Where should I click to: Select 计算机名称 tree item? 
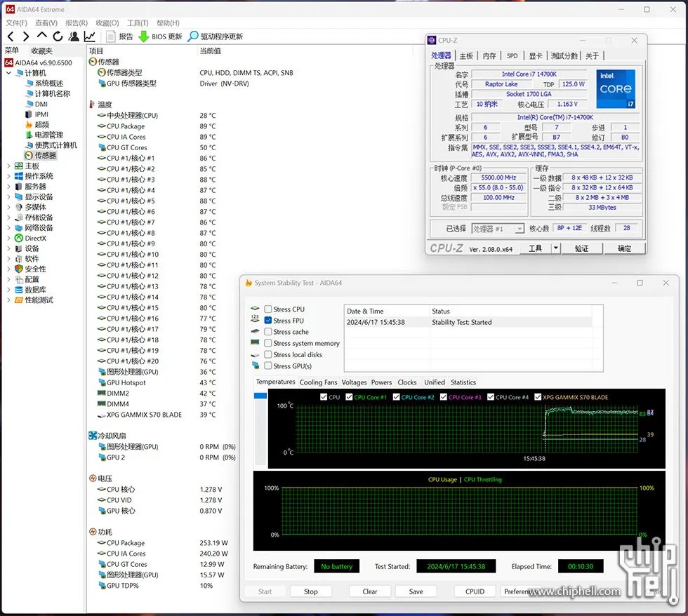[52, 93]
